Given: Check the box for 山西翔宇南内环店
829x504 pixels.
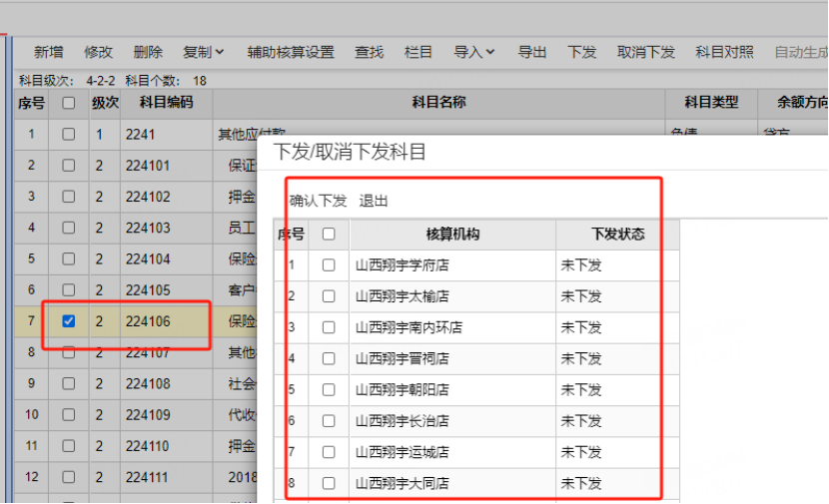Looking at the screenshot, I should pos(329,327).
